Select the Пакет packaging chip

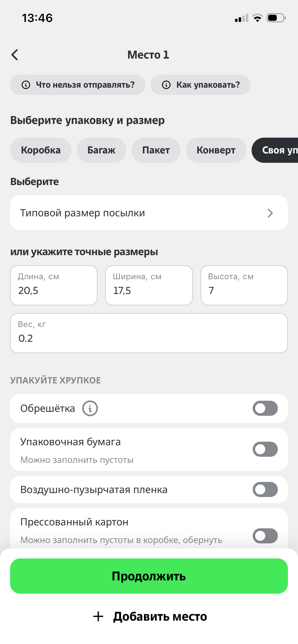pos(156,150)
